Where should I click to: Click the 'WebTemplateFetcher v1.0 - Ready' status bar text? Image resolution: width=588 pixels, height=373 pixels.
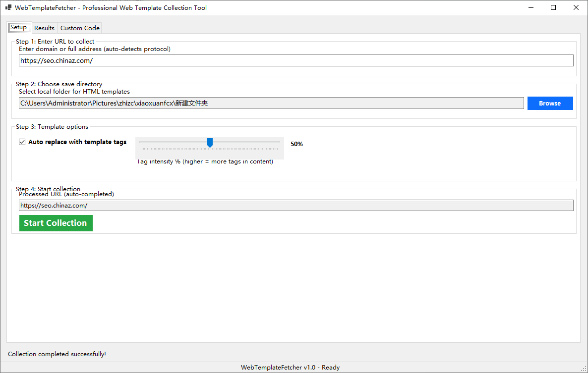[x=290, y=368]
